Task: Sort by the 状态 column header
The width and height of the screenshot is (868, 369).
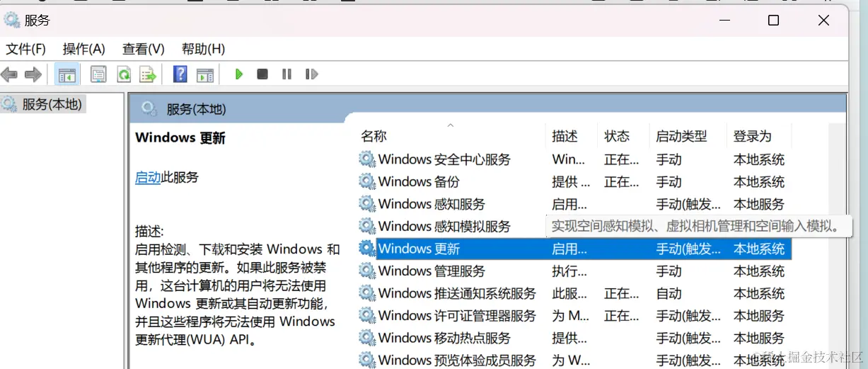Action: (617, 136)
